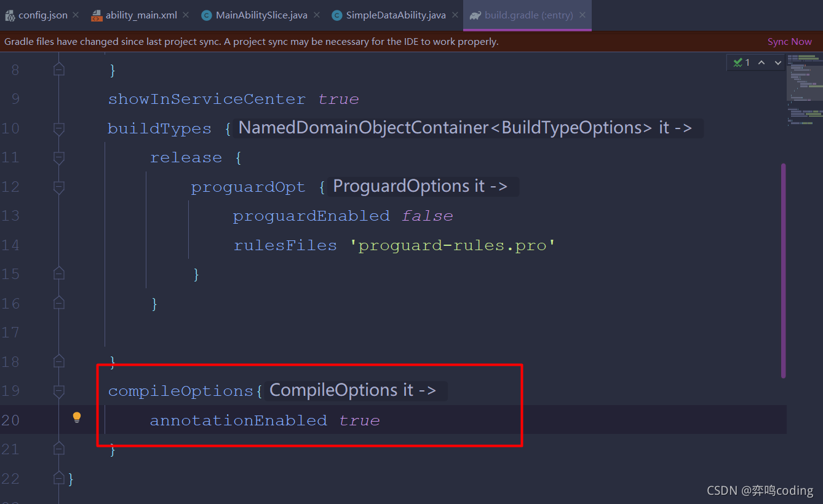Screen dimensions: 823x504
Task: Click the 'true' value on line 20
Action: 360,420
